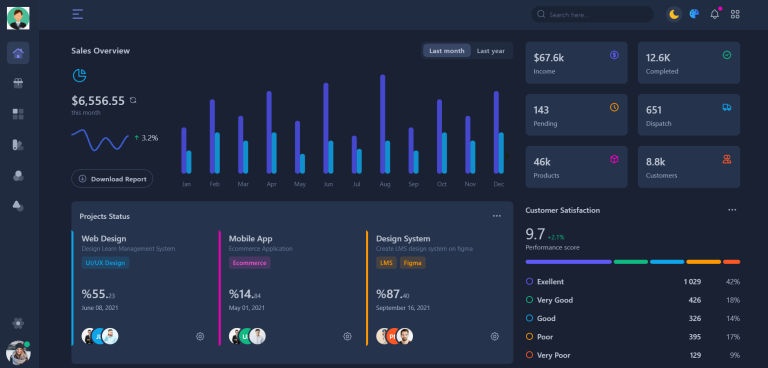Open the apps grid icon in header
The height and width of the screenshot is (368, 768).
[735, 14]
